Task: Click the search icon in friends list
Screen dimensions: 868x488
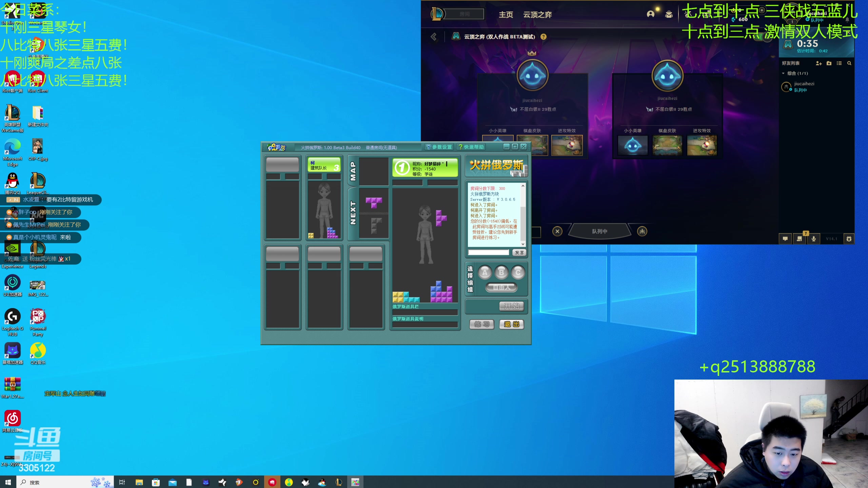Action: pyautogui.click(x=849, y=63)
